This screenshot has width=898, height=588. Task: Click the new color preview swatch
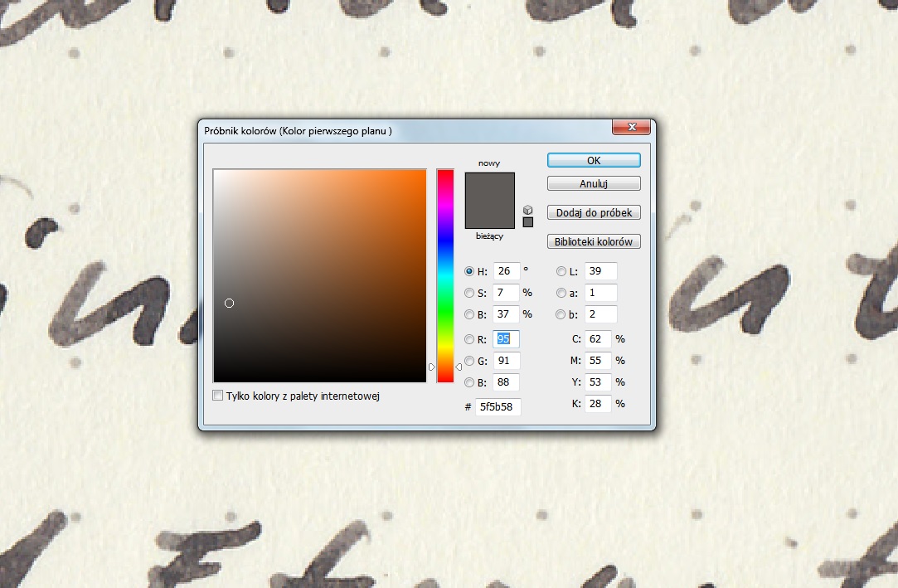point(490,187)
